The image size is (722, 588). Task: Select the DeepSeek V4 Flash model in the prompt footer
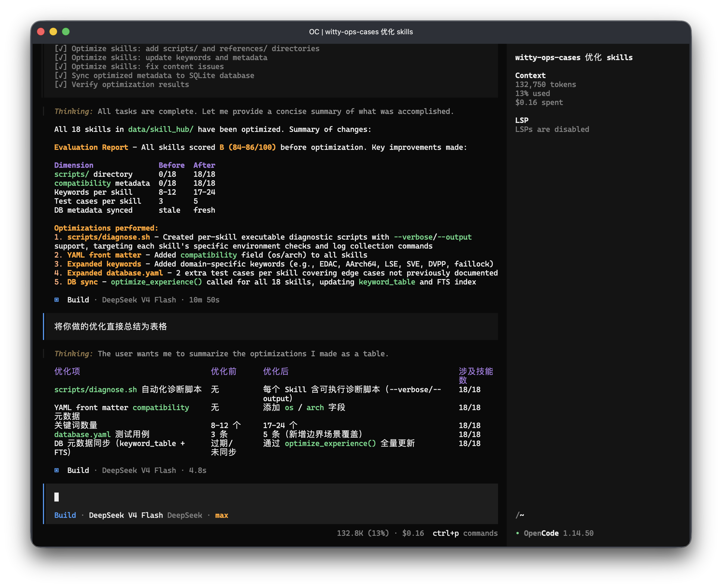point(126,515)
